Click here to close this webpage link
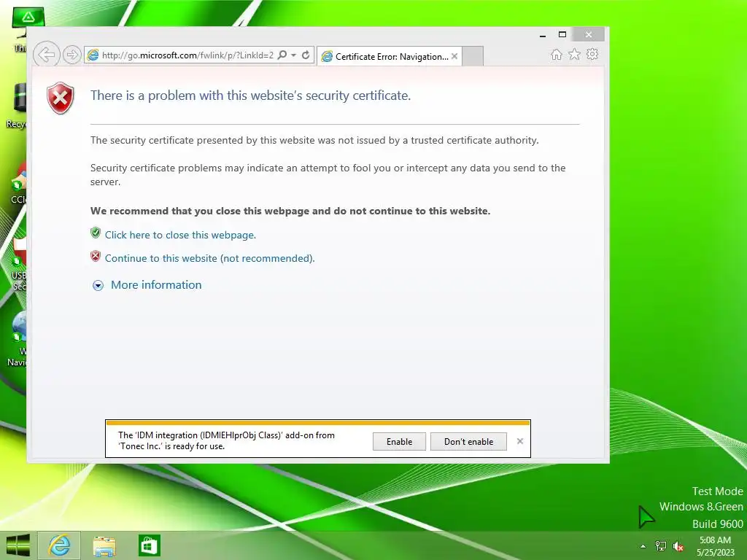Viewport: 747px width, 560px height. point(181,235)
